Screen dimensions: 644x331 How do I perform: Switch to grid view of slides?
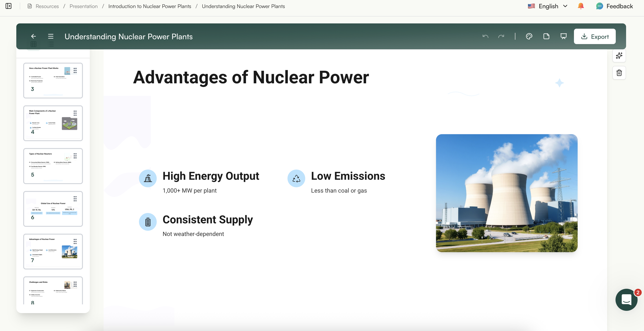click(34, 44)
